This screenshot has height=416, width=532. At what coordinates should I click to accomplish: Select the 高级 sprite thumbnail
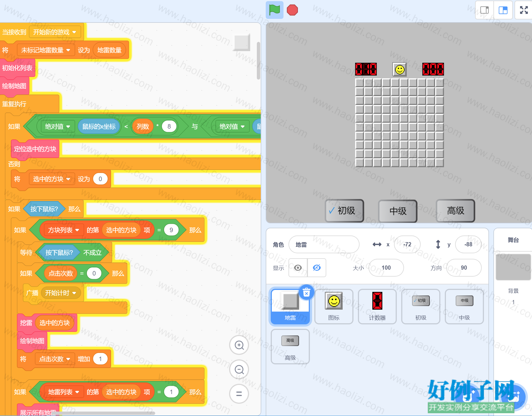click(x=290, y=346)
